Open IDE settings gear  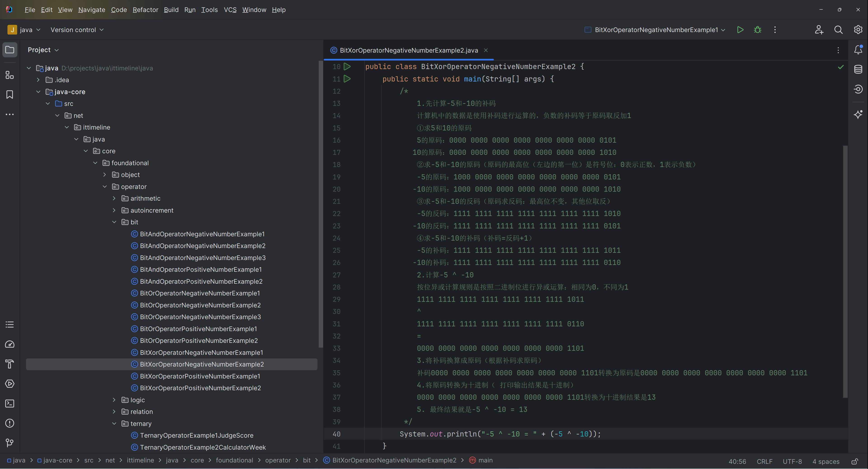858,30
